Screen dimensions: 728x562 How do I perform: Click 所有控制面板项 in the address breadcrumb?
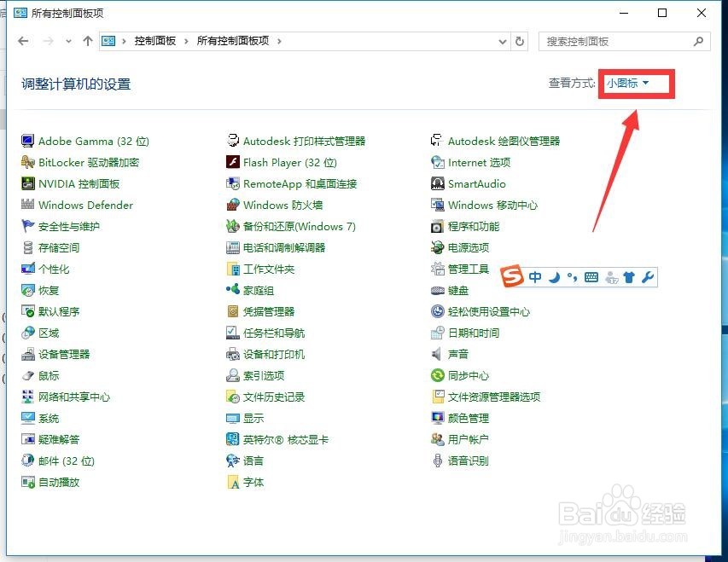click(233, 41)
